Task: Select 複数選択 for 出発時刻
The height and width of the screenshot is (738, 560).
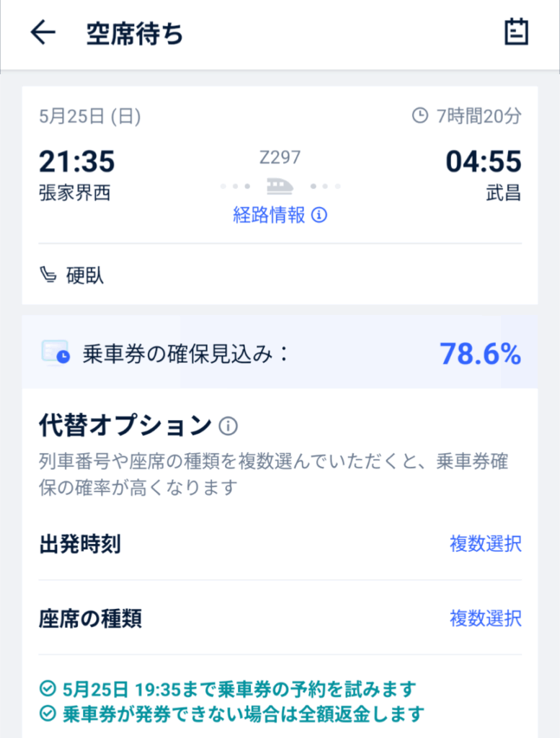Action: click(486, 543)
